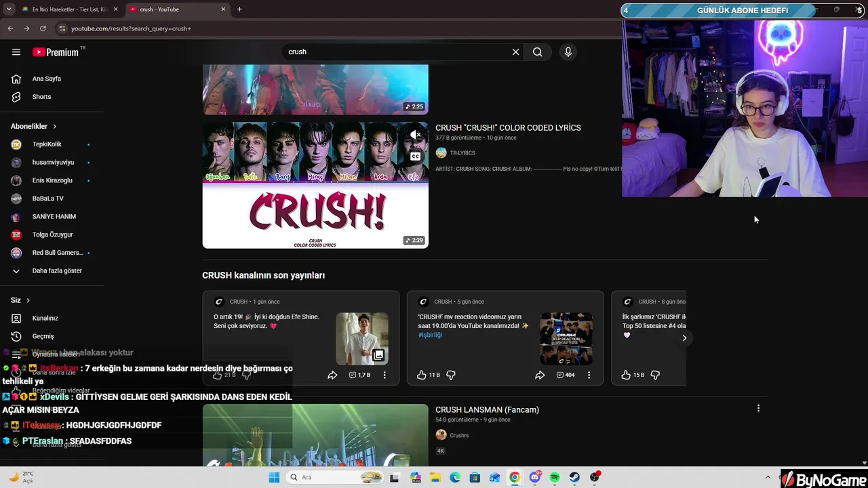Open the Efe Shine birthday post image
The image size is (868, 488).
tap(362, 338)
